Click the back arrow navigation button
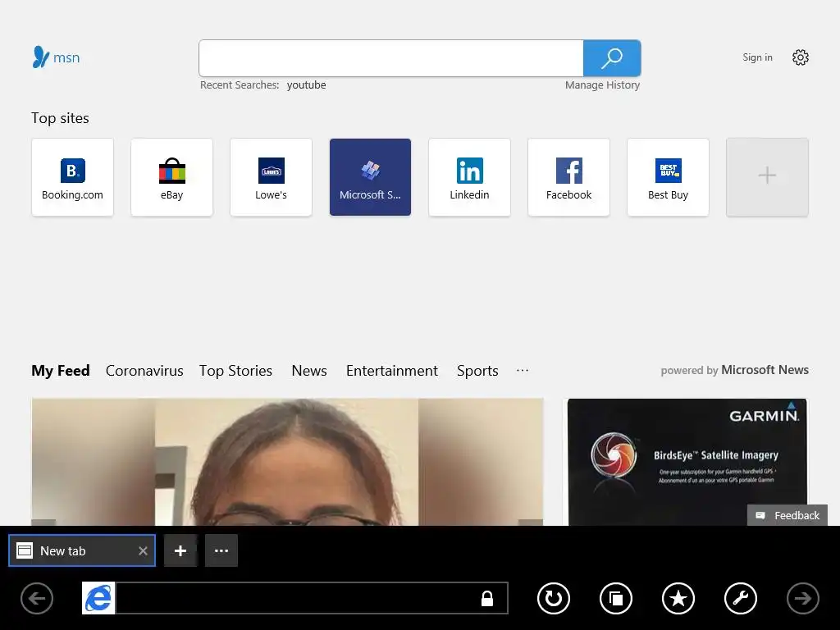 [37, 598]
